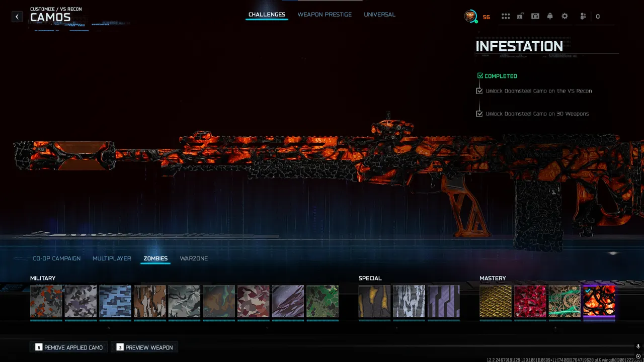Click Preview Weapon button
The image size is (644, 362).
coord(145,347)
